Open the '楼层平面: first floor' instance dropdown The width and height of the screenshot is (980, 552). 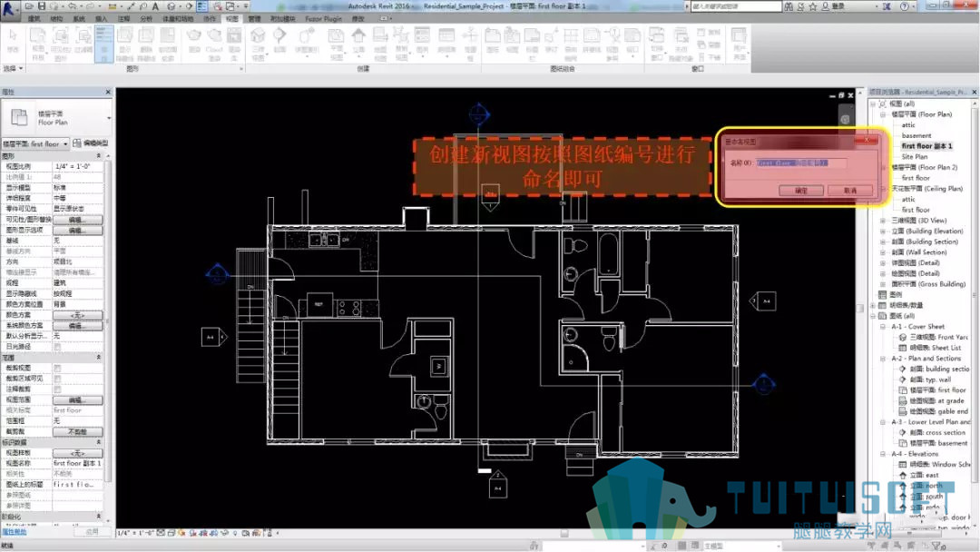point(35,143)
